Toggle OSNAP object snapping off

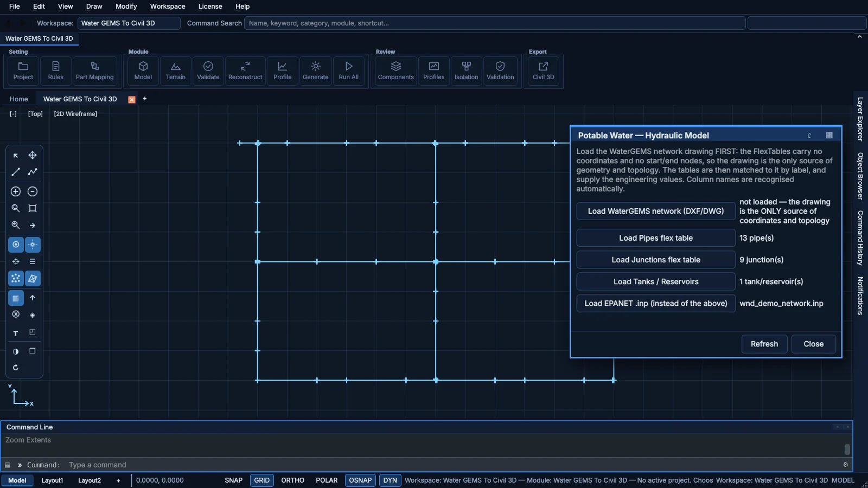(360, 480)
